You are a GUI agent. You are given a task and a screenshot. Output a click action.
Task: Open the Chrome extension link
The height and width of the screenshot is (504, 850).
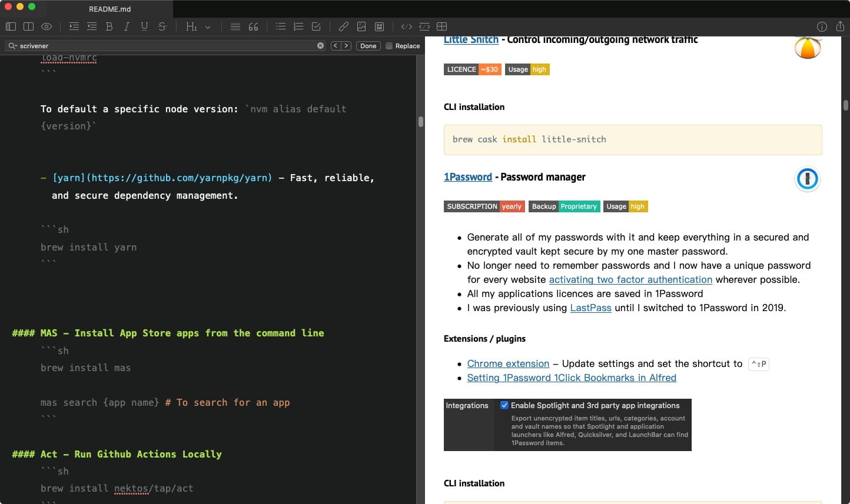pos(508,363)
